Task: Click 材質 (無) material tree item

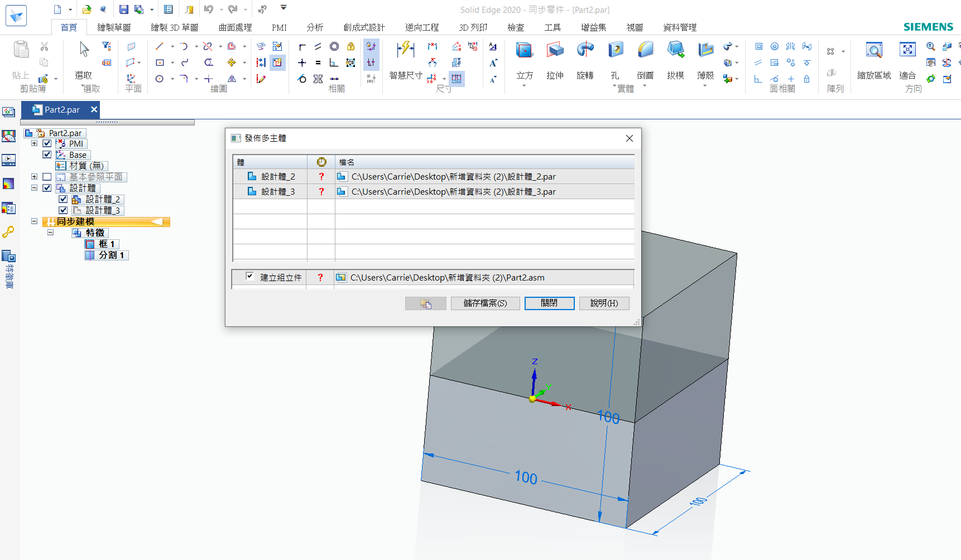Action: click(x=81, y=166)
